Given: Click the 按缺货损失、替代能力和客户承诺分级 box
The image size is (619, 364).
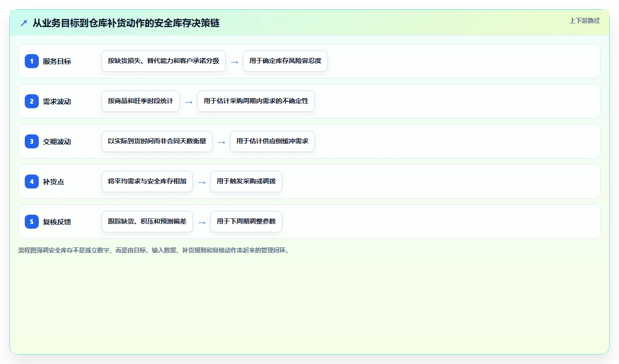Looking at the screenshot, I should [164, 61].
